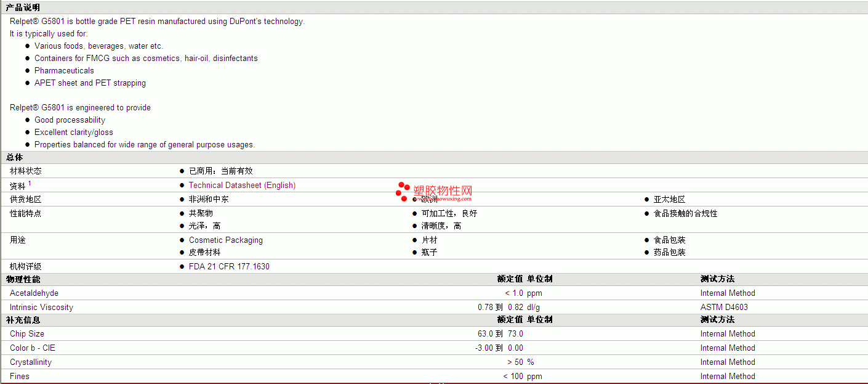Select 'Various foods, beverages, water etc.' bullet
This screenshot has width=868, height=384.
(98, 46)
